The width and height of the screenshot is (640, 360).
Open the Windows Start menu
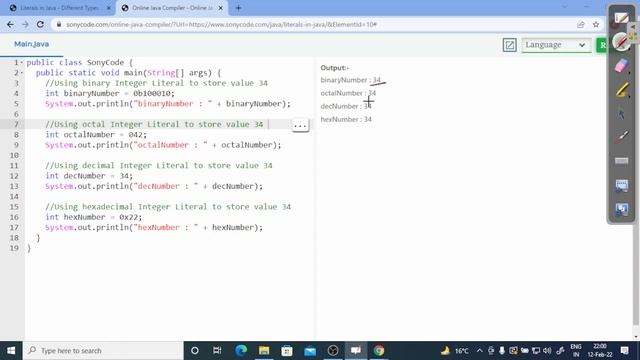[11, 351]
